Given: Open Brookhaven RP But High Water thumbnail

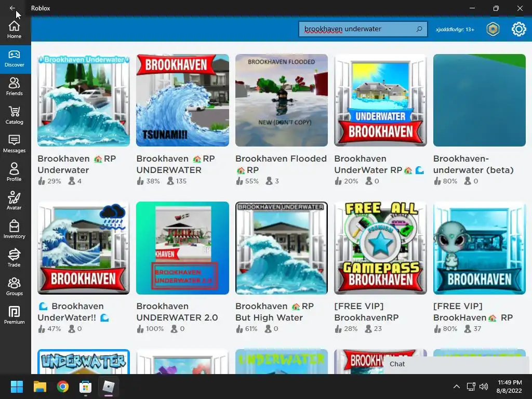Looking at the screenshot, I should [x=282, y=248].
